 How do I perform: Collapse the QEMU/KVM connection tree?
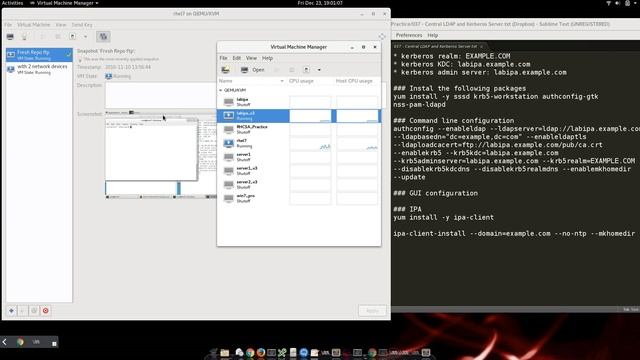click(x=220, y=90)
